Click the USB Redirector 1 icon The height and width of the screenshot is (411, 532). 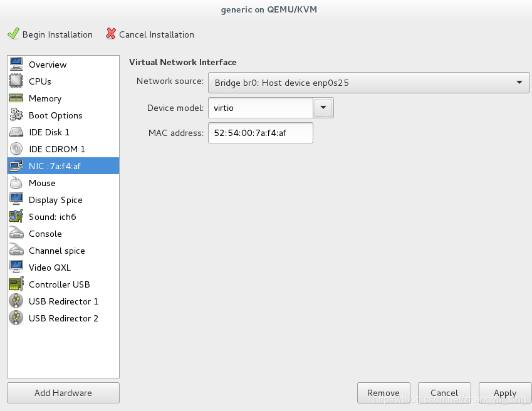(x=16, y=301)
